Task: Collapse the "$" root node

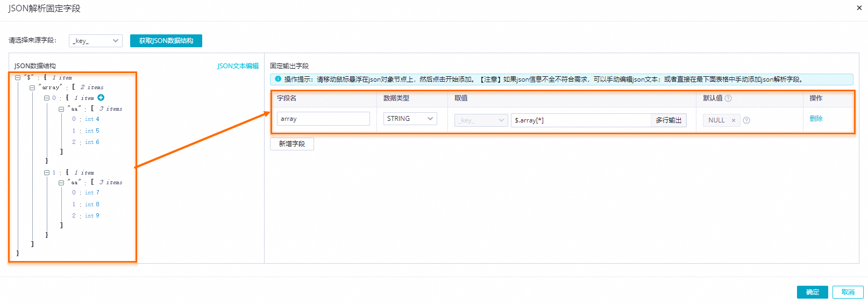Action: 18,77
